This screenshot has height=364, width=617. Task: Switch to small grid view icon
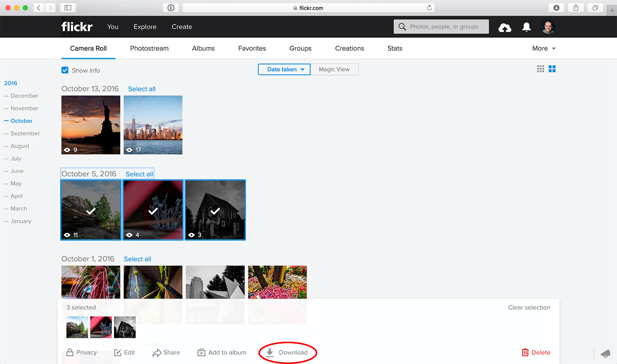pyautogui.click(x=541, y=69)
